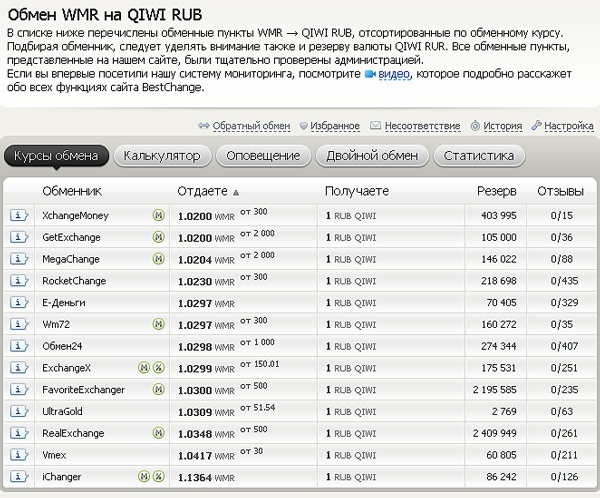Screen dimensions: 600x498
Task: Open info icon for Обмен24 row
Action: click(x=19, y=346)
